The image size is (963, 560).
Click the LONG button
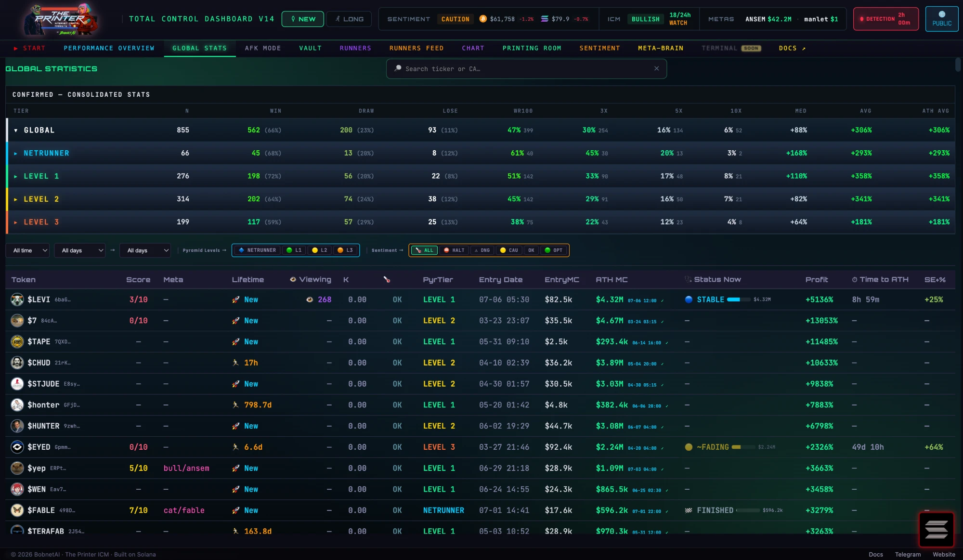tap(349, 19)
